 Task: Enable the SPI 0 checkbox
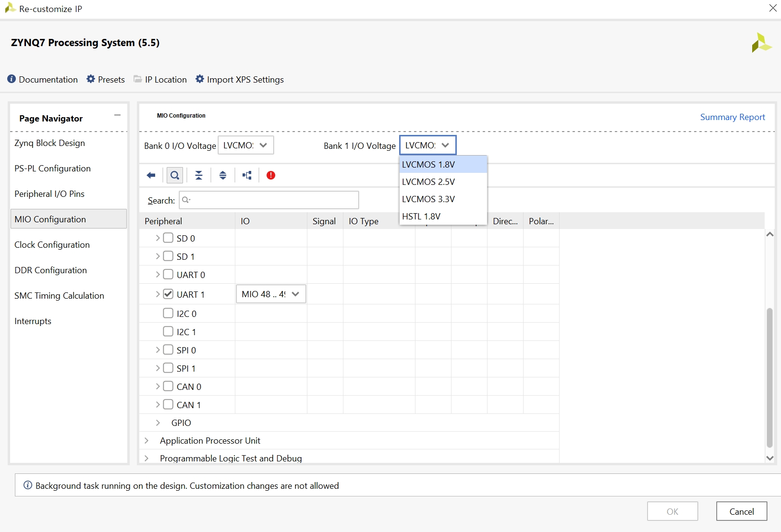[168, 350]
